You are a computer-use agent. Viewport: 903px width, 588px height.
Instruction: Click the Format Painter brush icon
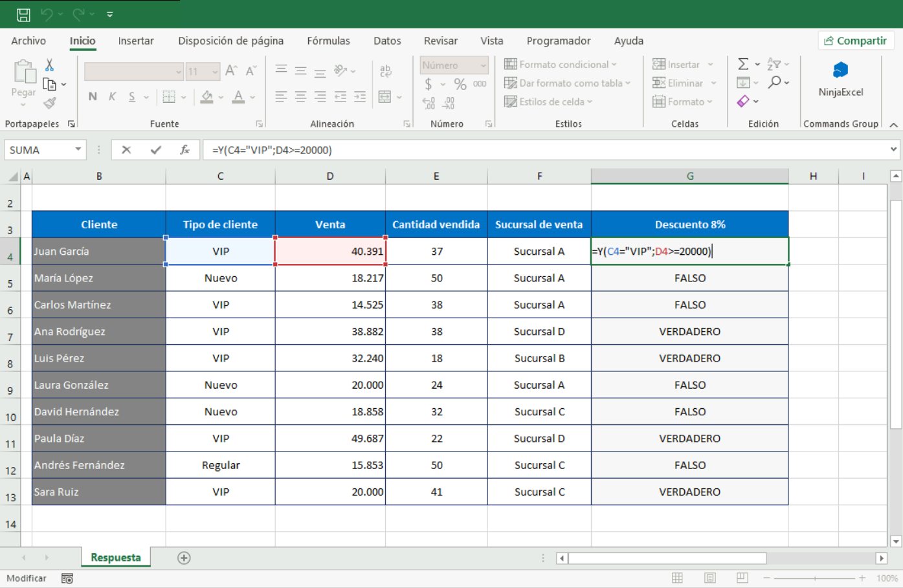[50, 103]
